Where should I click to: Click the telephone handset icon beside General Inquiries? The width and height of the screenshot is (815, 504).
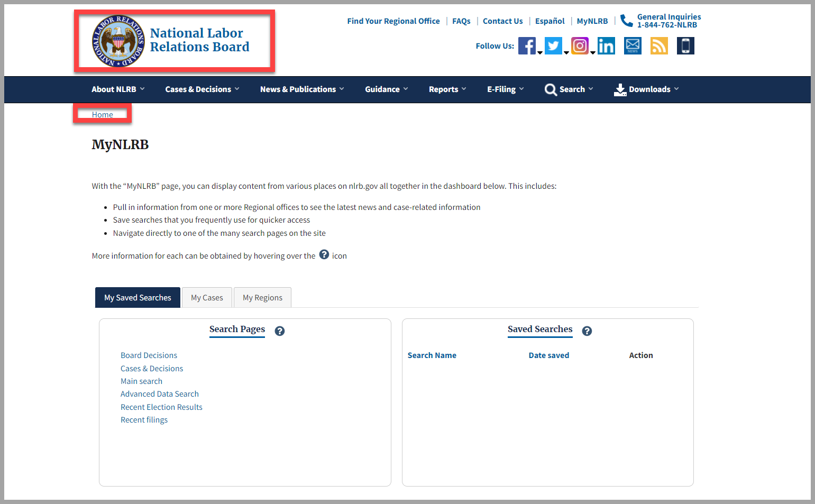click(627, 21)
